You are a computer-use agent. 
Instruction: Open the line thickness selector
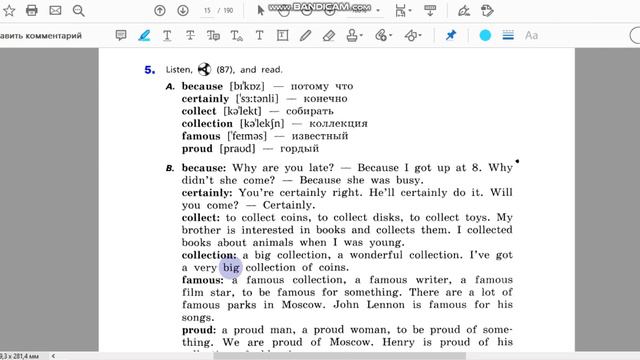click(508, 36)
